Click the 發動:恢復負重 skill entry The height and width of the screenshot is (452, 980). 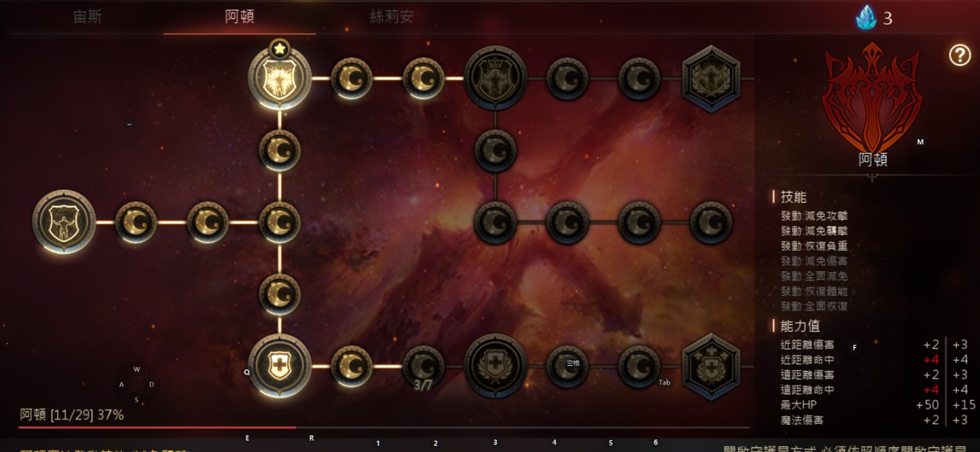tap(815, 246)
